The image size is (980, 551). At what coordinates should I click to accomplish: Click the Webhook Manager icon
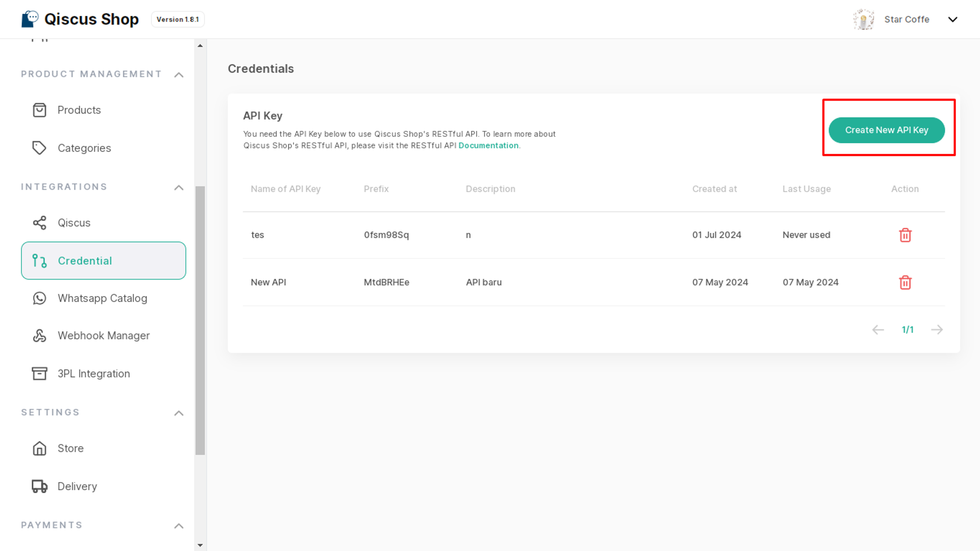[40, 335]
